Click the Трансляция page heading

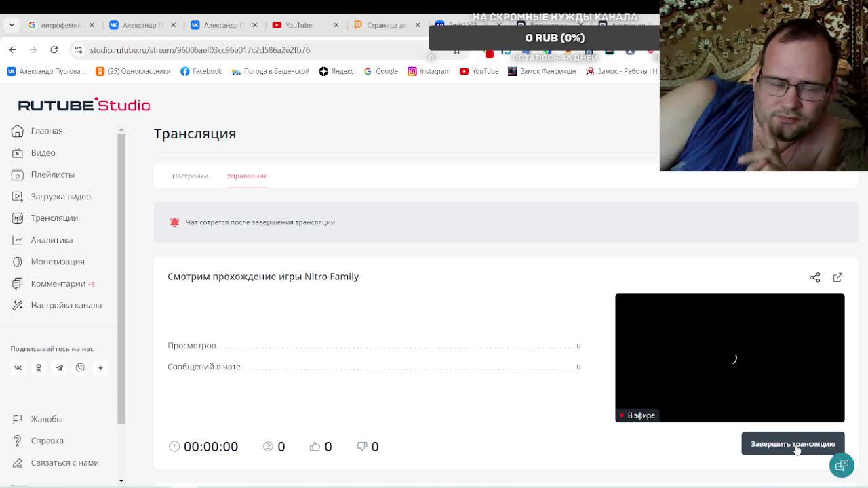pos(195,134)
